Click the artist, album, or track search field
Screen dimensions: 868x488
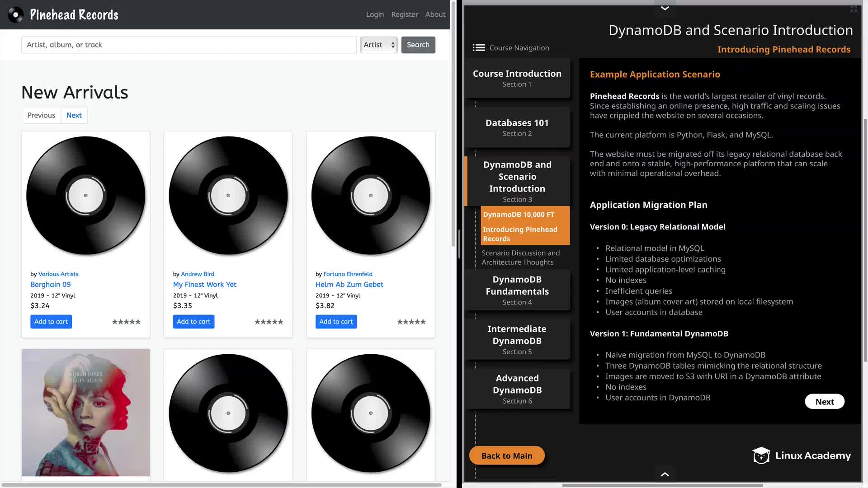click(x=189, y=45)
